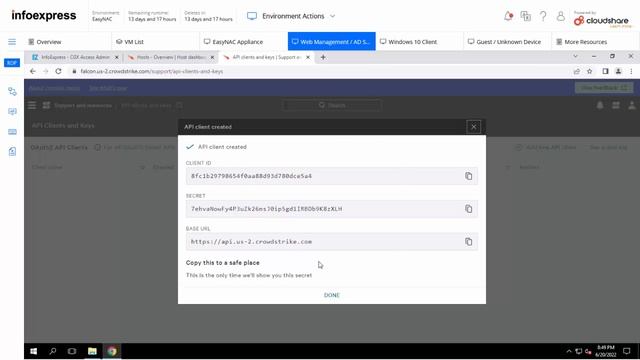Open Task View on the taskbar
The height and width of the screenshot is (360, 640).
point(72,351)
